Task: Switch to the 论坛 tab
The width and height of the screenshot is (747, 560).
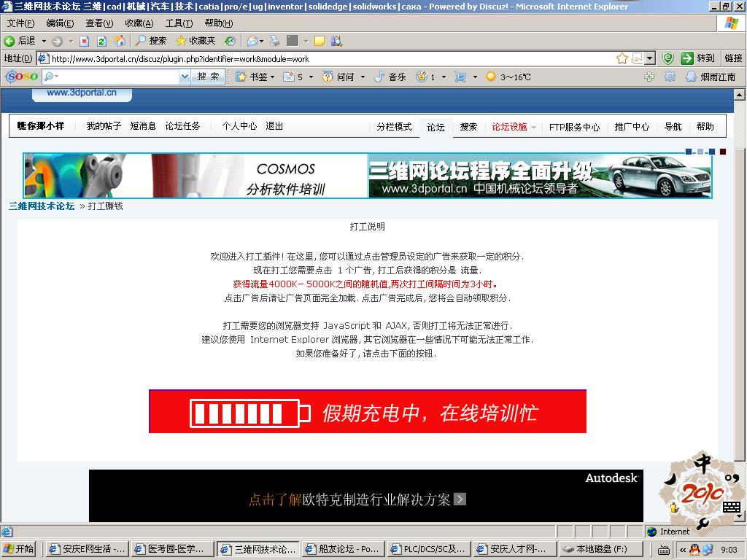Action: click(436, 127)
